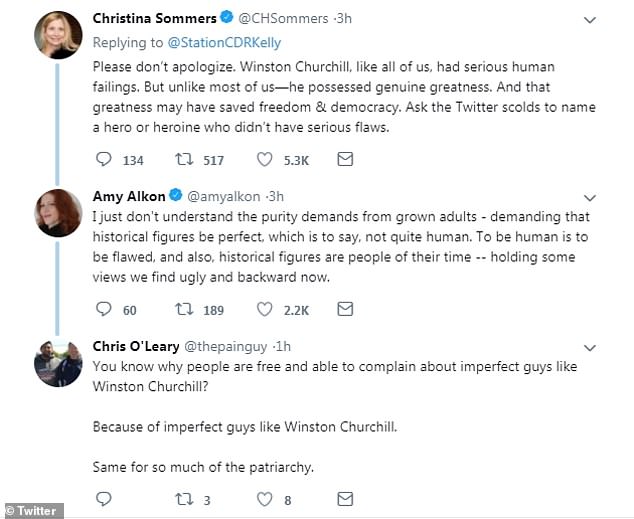Reply to Christina Sommers' tweet
Viewport: 634px width, 519px height.
(x=103, y=159)
